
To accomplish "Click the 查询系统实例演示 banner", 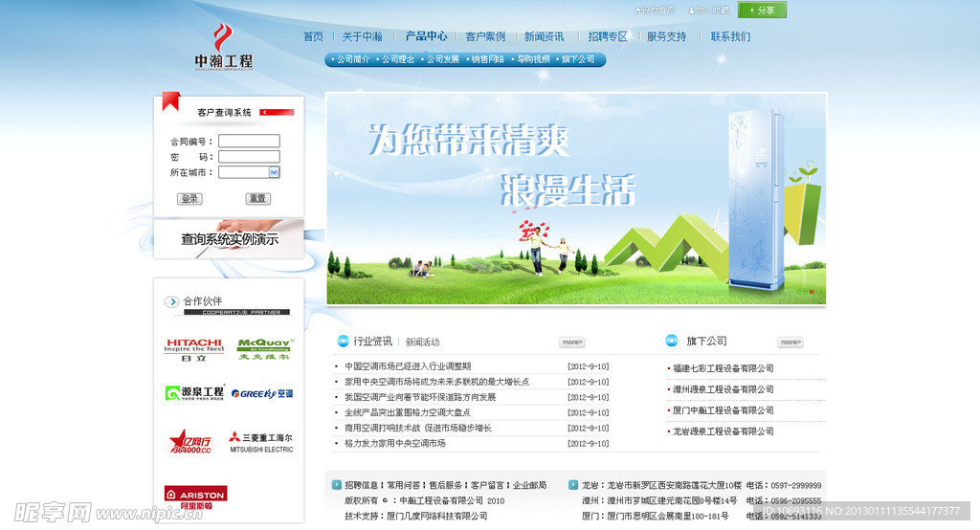I will pos(229,239).
